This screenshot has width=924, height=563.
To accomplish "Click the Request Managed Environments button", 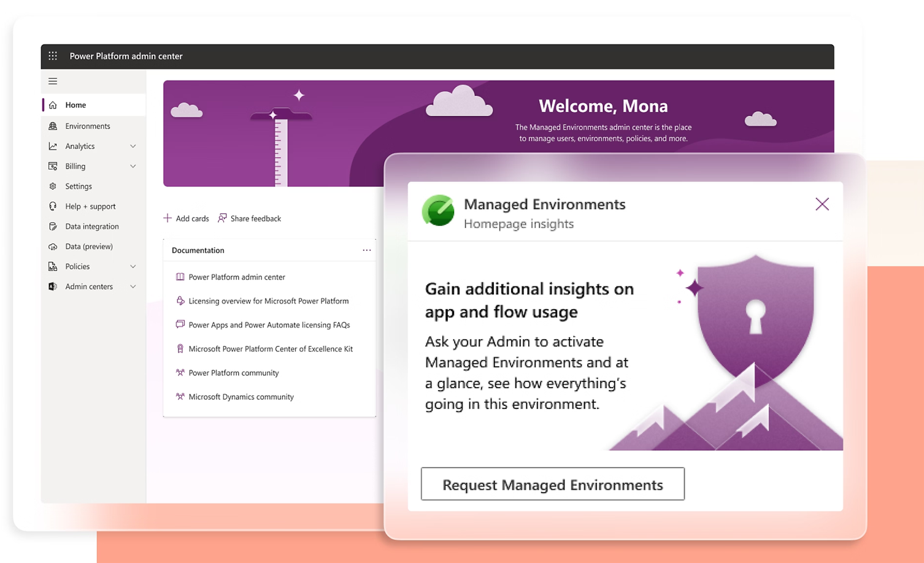I will [x=553, y=484].
